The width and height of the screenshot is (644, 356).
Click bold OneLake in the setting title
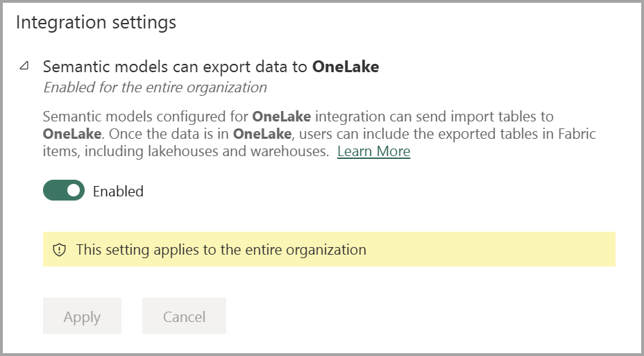point(346,67)
